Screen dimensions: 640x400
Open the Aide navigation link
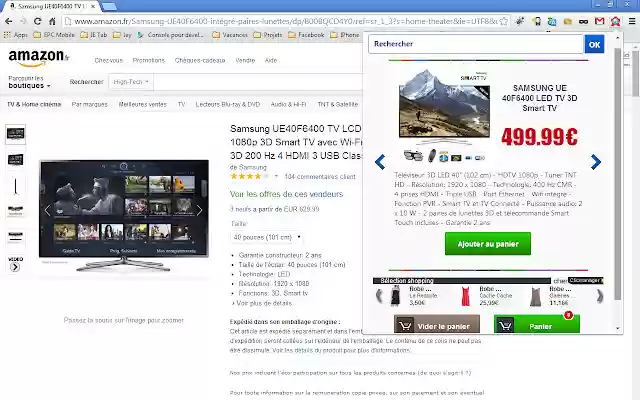click(271, 60)
